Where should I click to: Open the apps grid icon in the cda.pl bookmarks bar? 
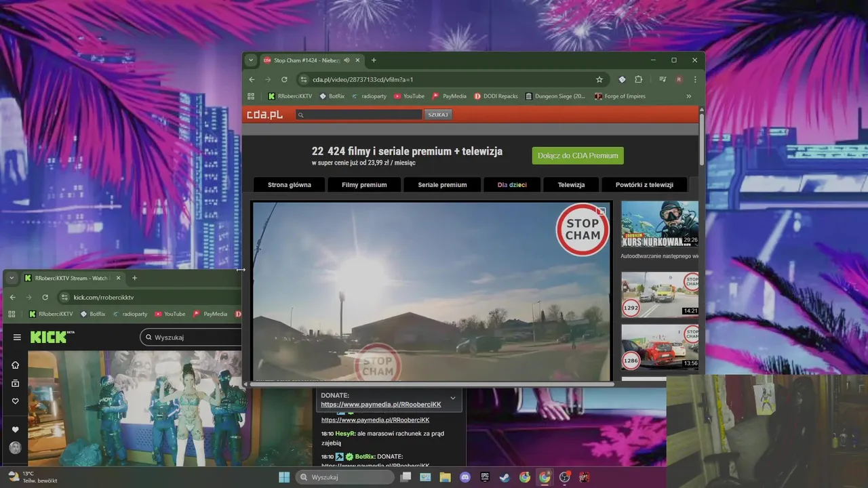point(251,96)
